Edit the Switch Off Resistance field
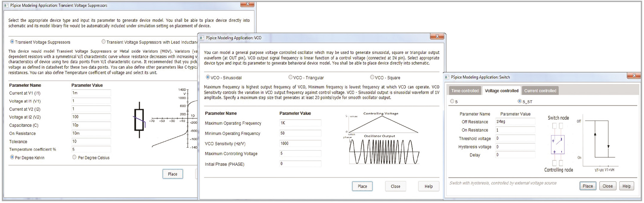Screen dimensions: 644x203 tap(515, 121)
